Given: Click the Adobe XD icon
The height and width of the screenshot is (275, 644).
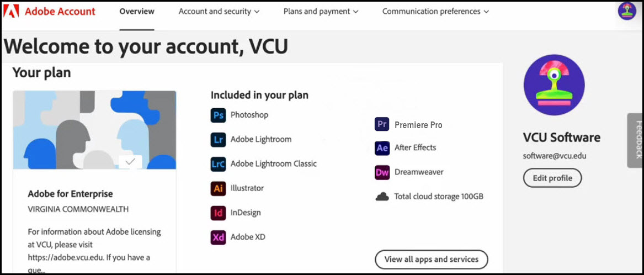Looking at the screenshot, I should point(218,237).
